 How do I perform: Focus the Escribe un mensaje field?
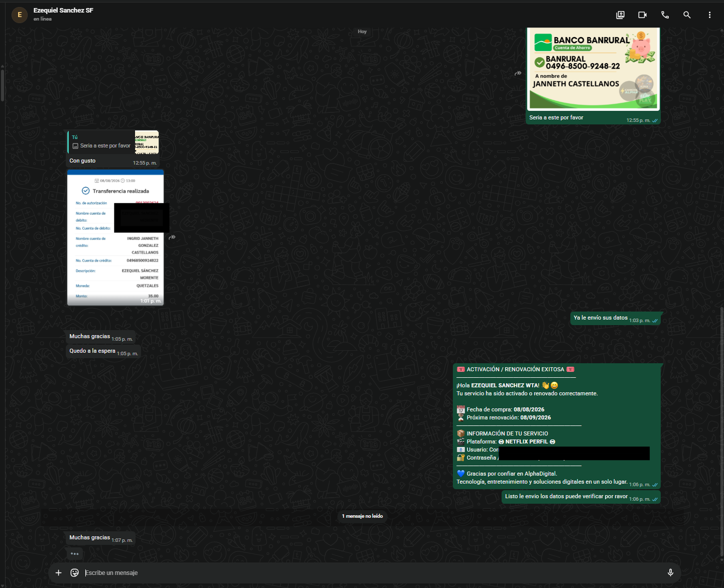click(x=372, y=572)
